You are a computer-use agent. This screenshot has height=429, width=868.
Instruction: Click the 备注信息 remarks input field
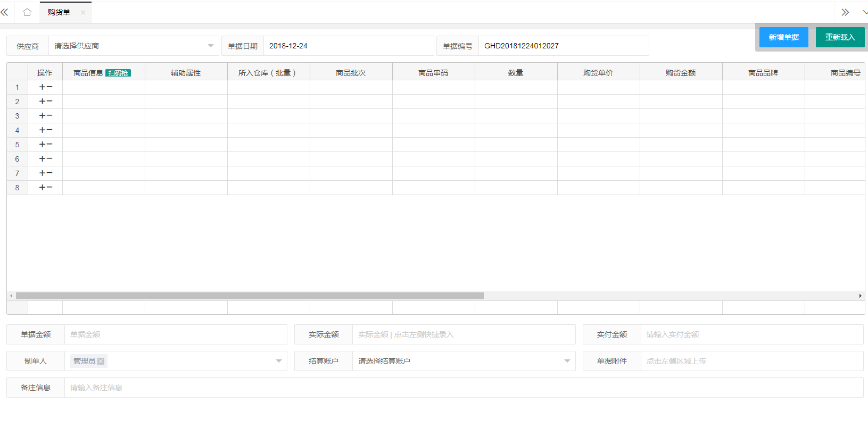pyautogui.click(x=463, y=388)
